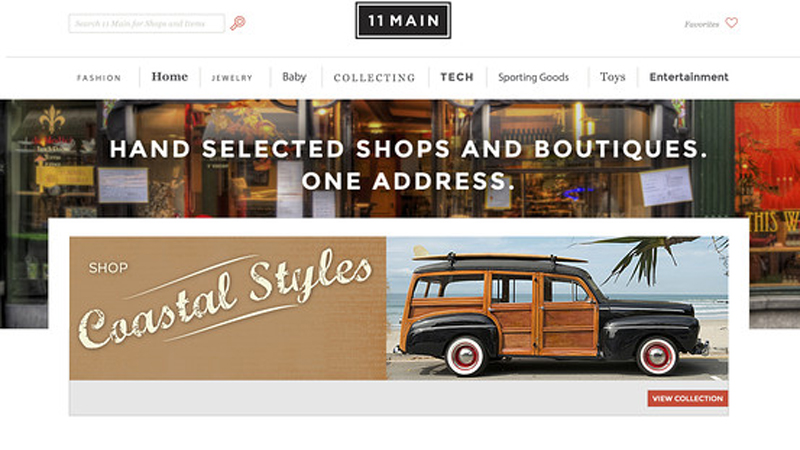
Task: Click the Hand Selected Shops hero headline
Action: click(x=408, y=165)
